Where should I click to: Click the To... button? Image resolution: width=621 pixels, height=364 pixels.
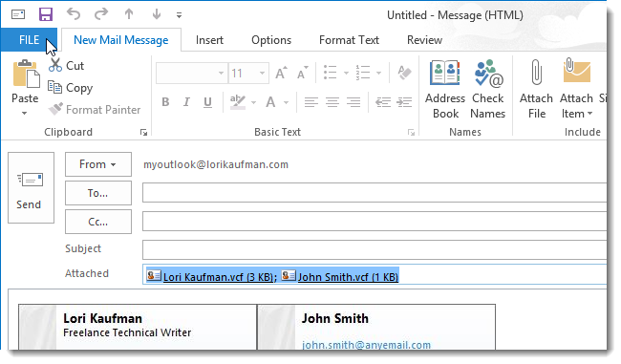click(x=97, y=193)
